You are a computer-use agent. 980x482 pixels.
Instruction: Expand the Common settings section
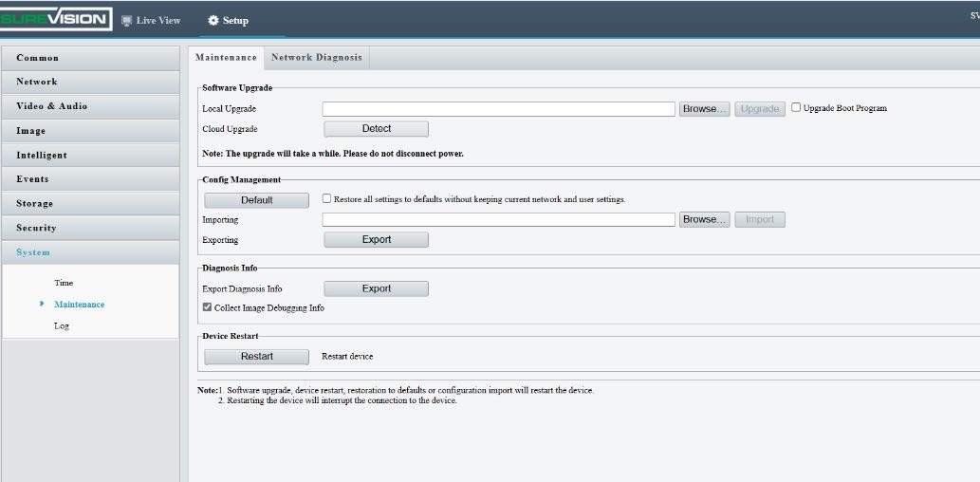click(x=90, y=58)
